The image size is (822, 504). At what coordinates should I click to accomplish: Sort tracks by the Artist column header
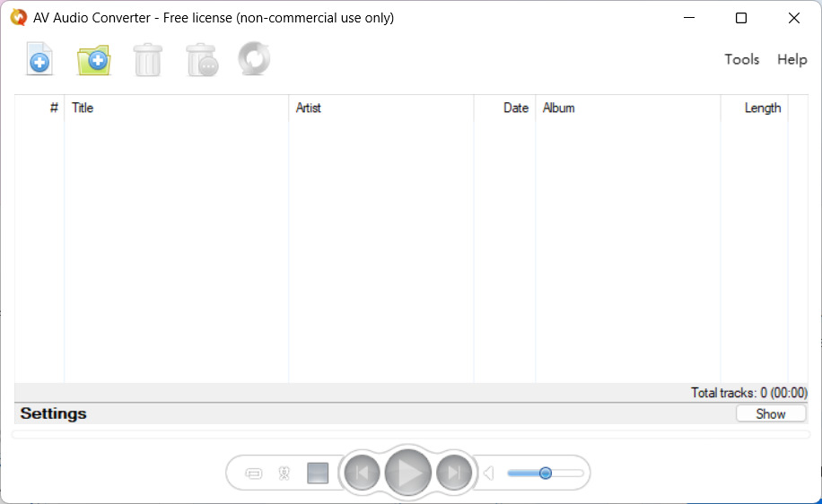tap(381, 108)
